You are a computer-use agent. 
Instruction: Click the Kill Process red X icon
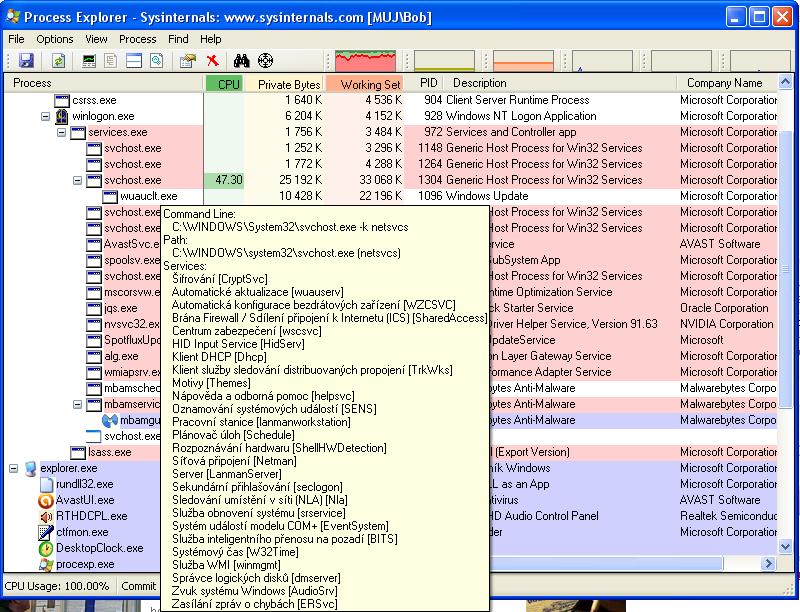(212, 61)
